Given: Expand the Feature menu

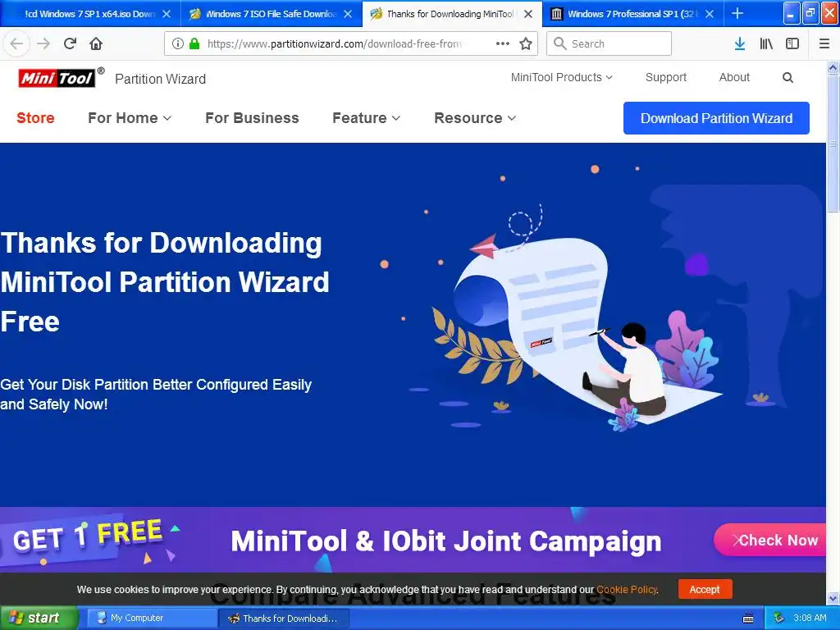Looking at the screenshot, I should [x=367, y=118].
